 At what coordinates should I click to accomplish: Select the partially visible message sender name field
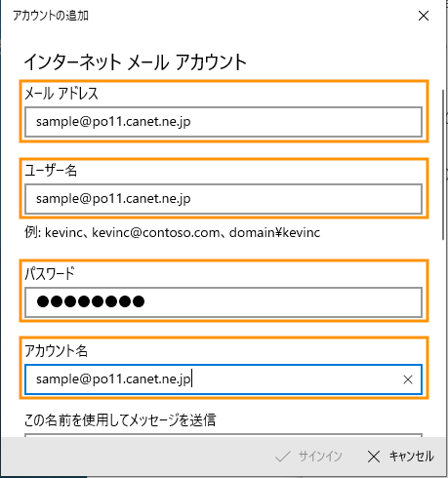[x=224, y=435]
